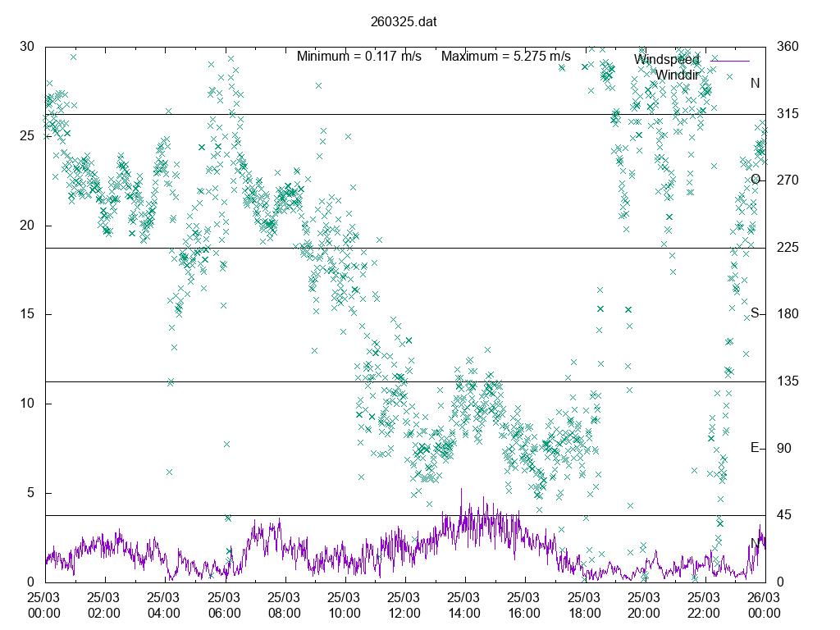Click the purple Windspeed legend line sample
840x630 pixels.
click(729, 61)
